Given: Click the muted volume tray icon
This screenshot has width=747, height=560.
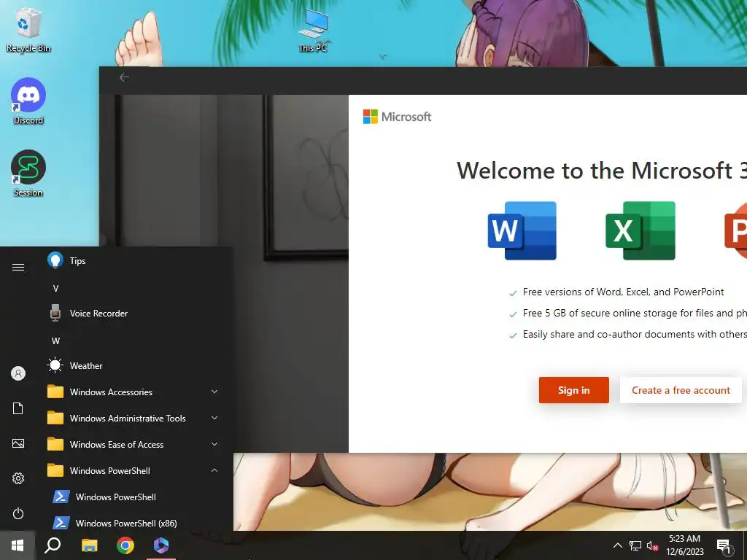Looking at the screenshot, I should (x=652, y=545).
